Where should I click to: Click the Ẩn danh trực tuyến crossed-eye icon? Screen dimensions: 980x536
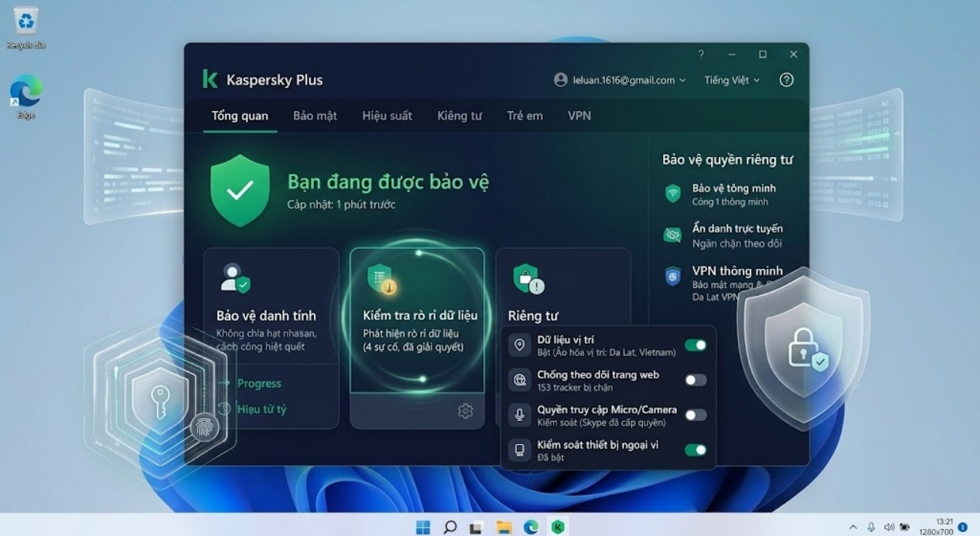pos(673,235)
